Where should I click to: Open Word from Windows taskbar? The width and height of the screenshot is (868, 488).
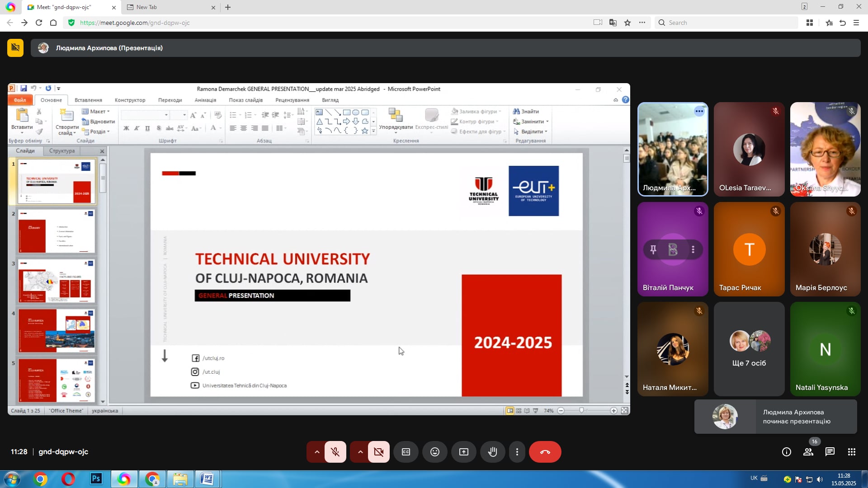208,479
